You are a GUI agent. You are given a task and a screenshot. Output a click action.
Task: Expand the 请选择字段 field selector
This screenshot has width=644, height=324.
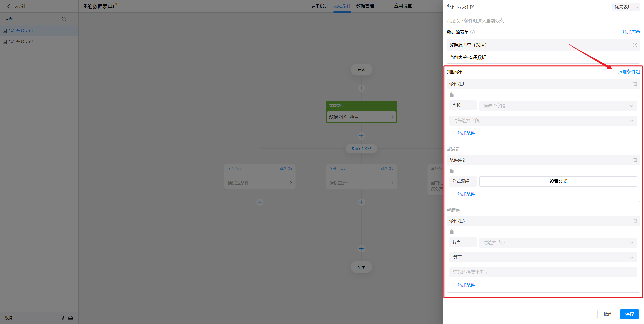(x=558, y=106)
